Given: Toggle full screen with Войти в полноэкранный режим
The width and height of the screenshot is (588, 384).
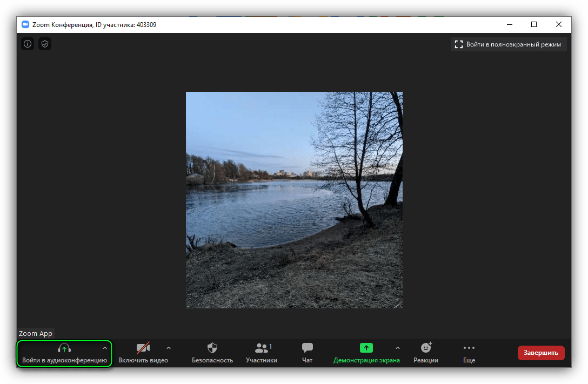Looking at the screenshot, I should 508,44.
